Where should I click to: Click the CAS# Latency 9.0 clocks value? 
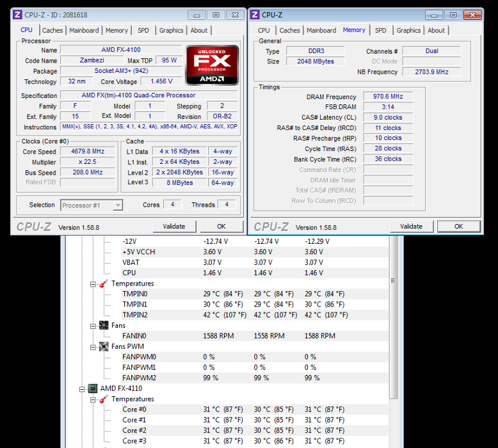388,118
